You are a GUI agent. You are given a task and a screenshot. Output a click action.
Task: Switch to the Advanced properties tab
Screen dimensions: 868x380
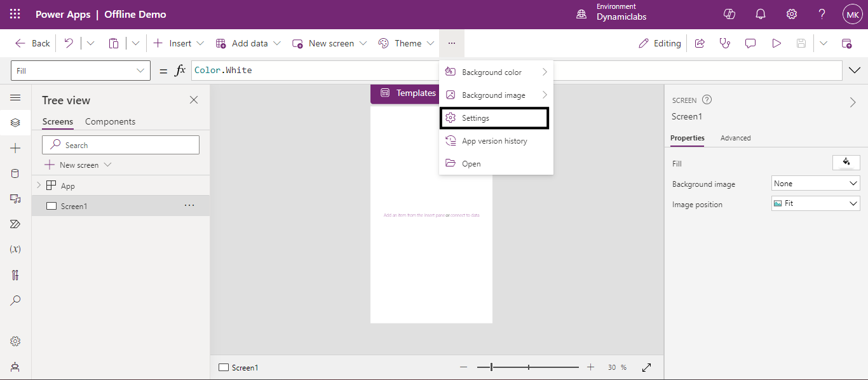point(735,138)
